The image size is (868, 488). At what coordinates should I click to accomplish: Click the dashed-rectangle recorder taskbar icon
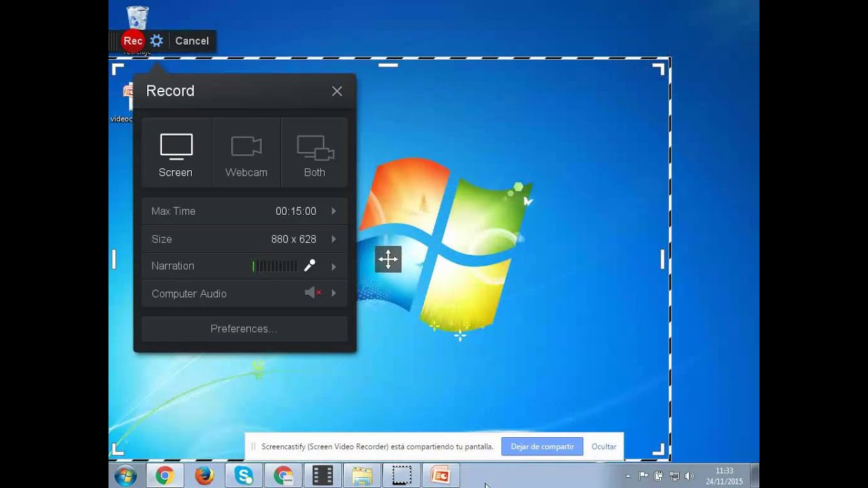point(402,476)
